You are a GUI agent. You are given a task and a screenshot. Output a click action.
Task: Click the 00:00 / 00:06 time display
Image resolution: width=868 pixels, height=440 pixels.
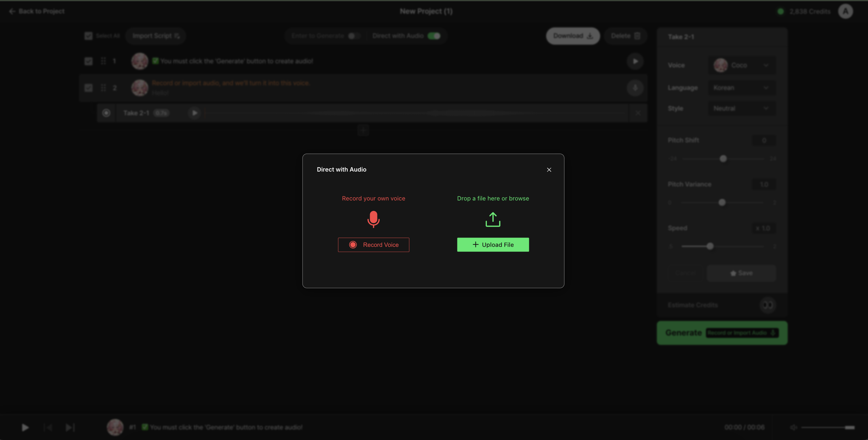744,427
